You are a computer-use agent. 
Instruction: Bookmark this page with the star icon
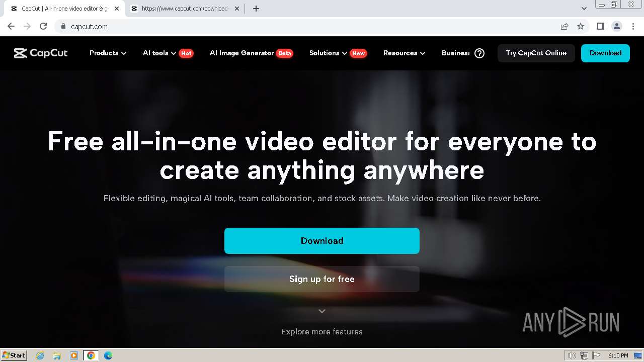tap(581, 27)
